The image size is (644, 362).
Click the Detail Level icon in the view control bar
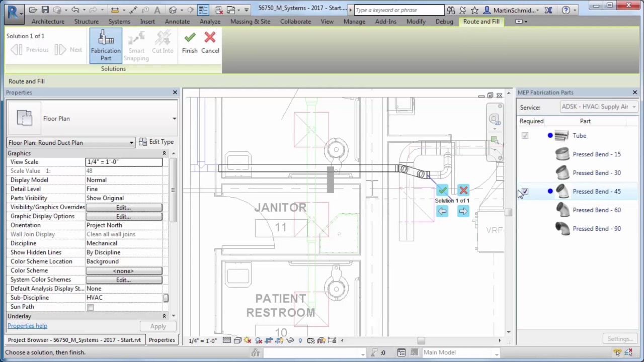[227, 340]
